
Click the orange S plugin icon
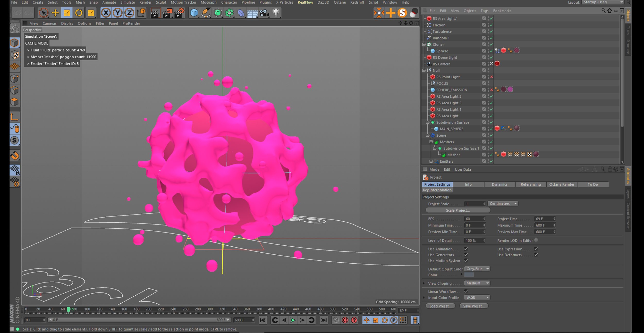click(402, 13)
